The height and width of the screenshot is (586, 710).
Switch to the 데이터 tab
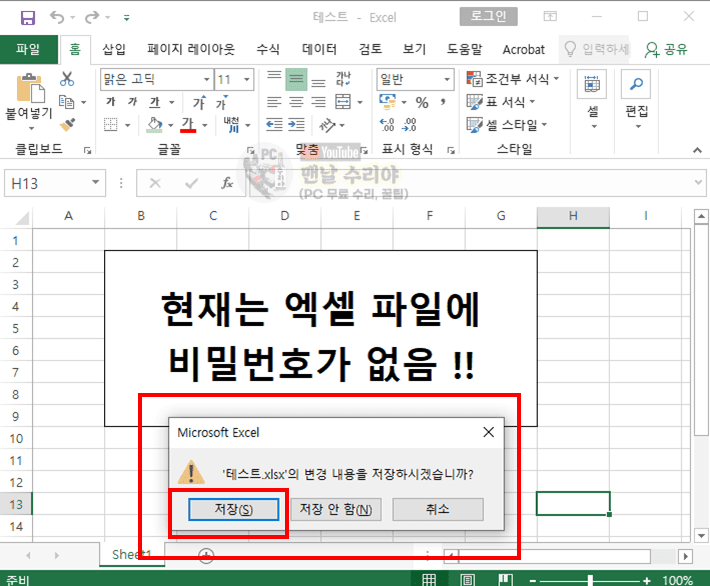tap(319, 49)
